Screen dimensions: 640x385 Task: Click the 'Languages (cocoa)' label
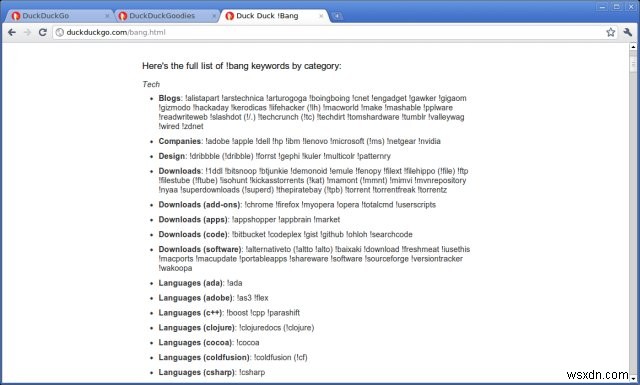(x=196, y=343)
